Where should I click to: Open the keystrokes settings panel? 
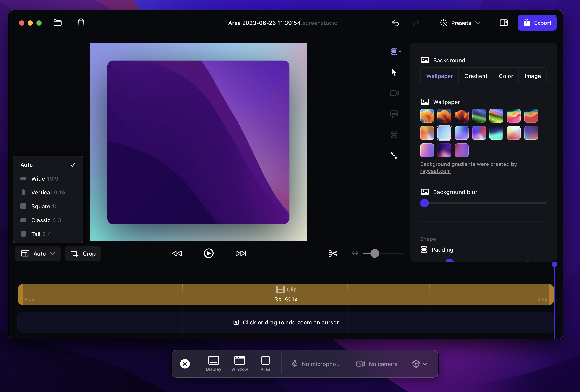(x=394, y=134)
